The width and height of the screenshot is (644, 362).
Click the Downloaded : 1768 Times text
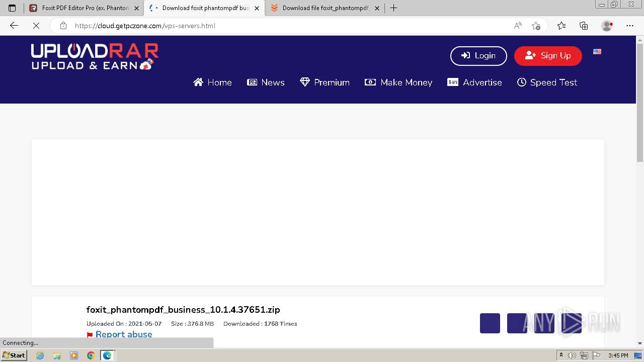coord(260,324)
